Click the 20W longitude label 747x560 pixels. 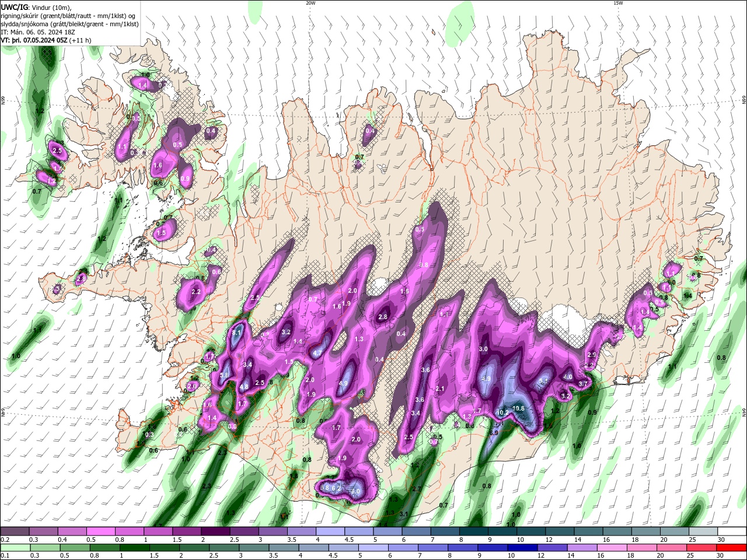(310, 3)
